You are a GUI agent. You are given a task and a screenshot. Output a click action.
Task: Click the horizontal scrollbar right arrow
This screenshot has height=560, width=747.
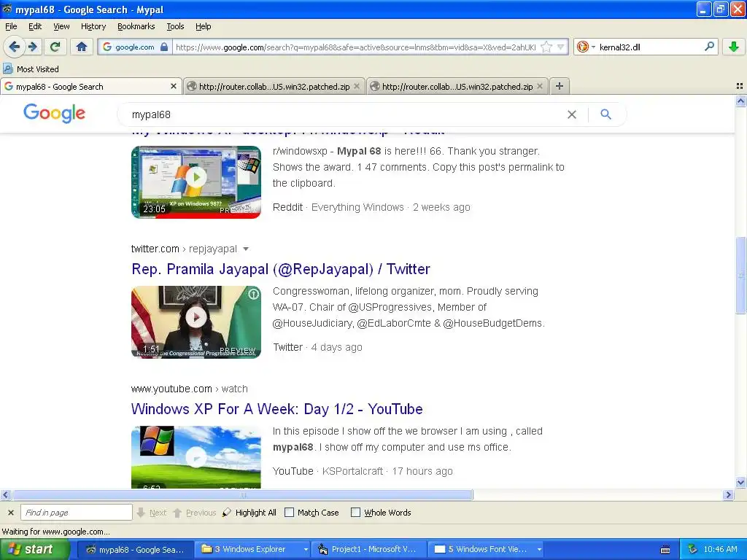tap(728, 495)
